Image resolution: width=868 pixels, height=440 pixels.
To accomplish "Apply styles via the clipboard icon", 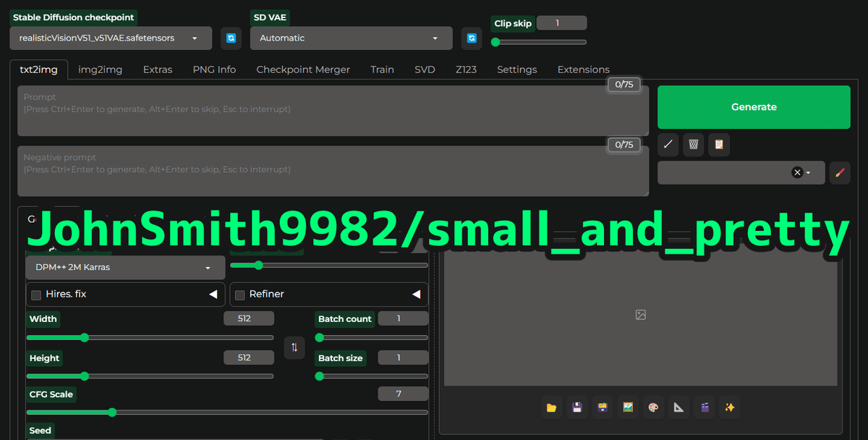I will click(718, 145).
